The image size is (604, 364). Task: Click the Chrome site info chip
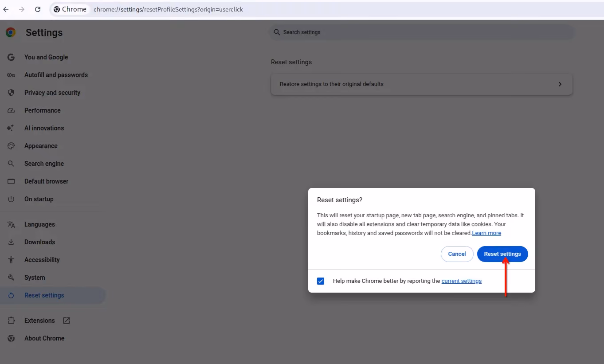(70, 9)
